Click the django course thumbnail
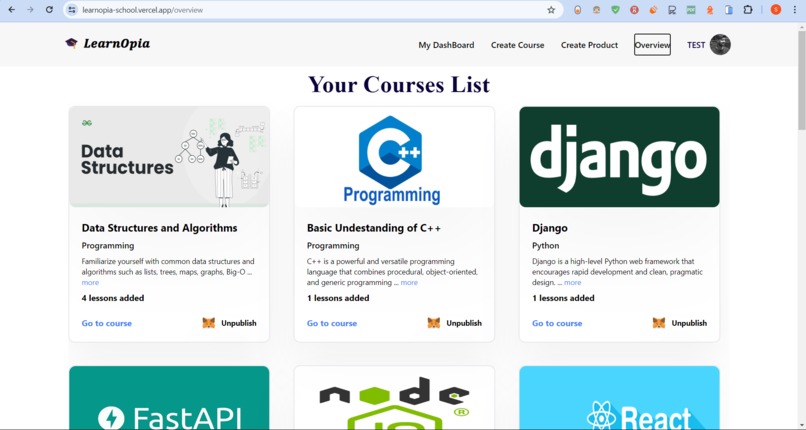Viewport: 806px width, 430px height. [x=619, y=157]
